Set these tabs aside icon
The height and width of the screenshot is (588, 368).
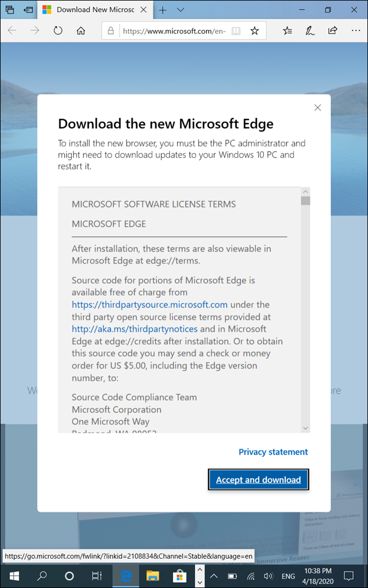(x=28, y=10)
